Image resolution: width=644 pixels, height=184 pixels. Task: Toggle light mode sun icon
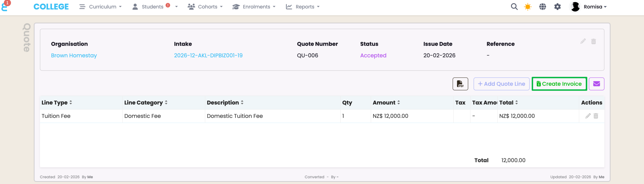(528, 7)
